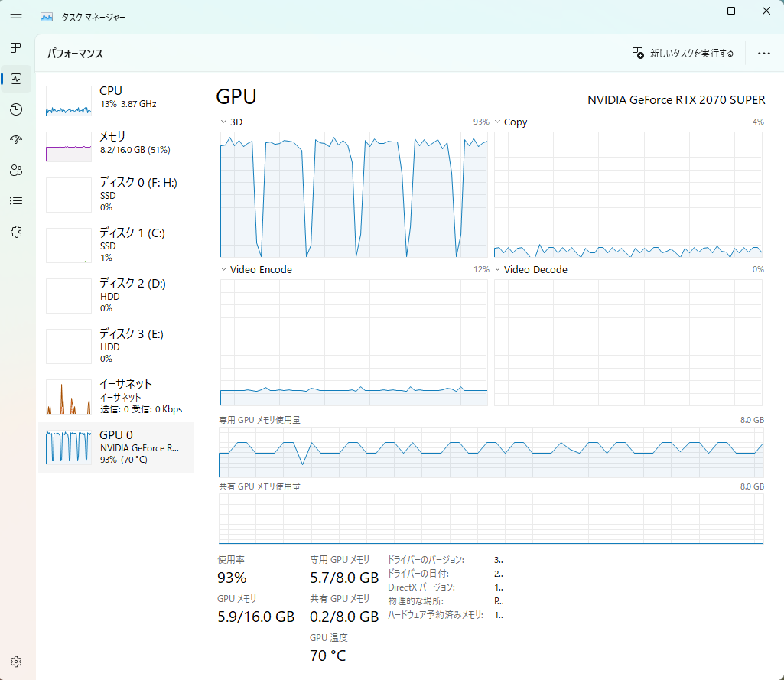Open the Video Decode engine dropdown

click(x=497, y=269)
